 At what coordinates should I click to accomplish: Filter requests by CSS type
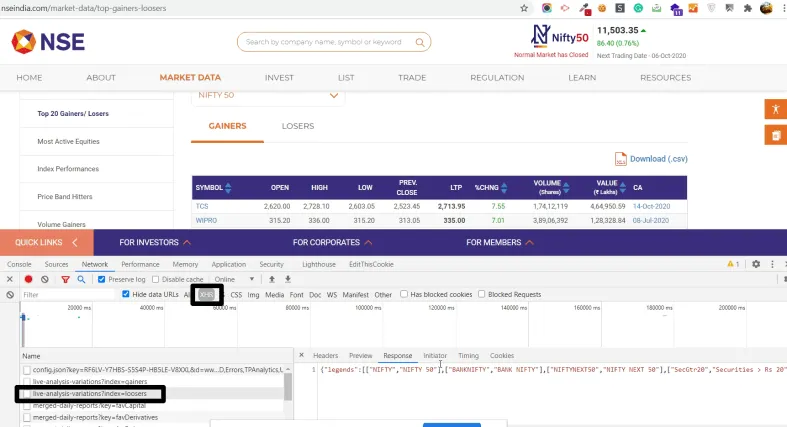(236, 295)
